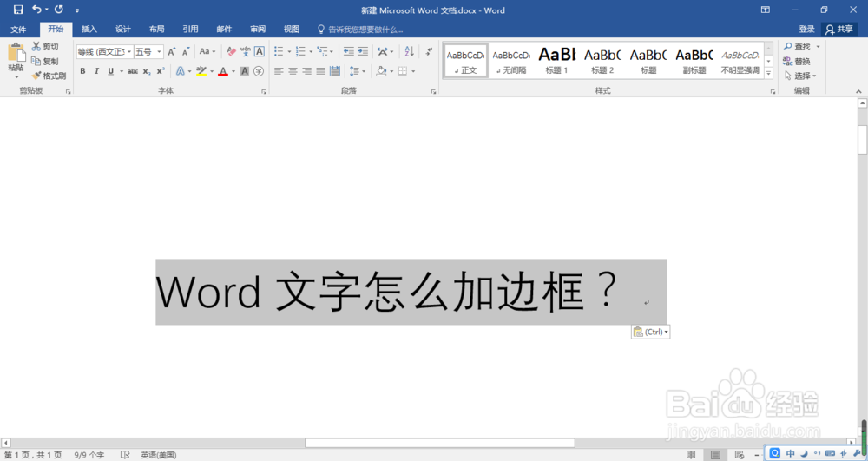Open borders dropdown arrow
The width and height of the screenshot is (868, 461).
coord(413,71)
